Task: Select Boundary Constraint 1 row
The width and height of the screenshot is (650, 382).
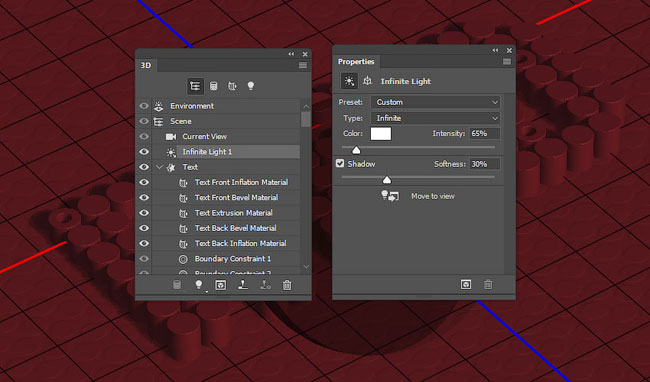Action: click(226, 259)
